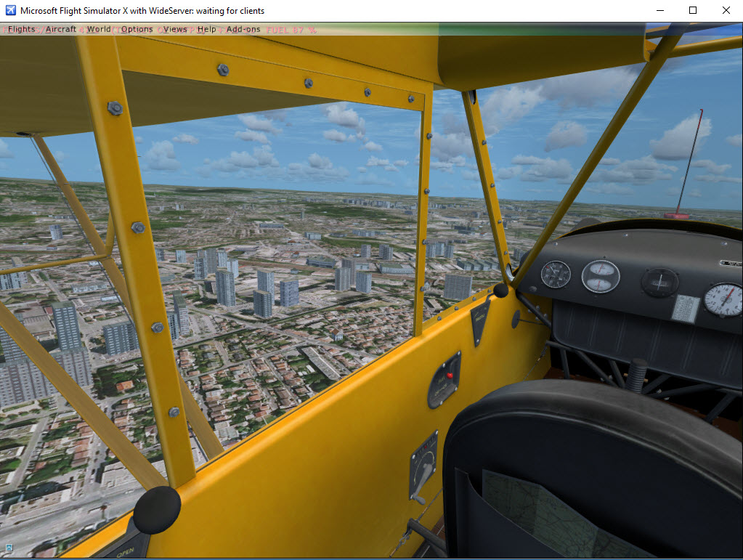The image size is (743, 560).
Task: Click the large black door knob marked OPEN
Action: (157, 510)
